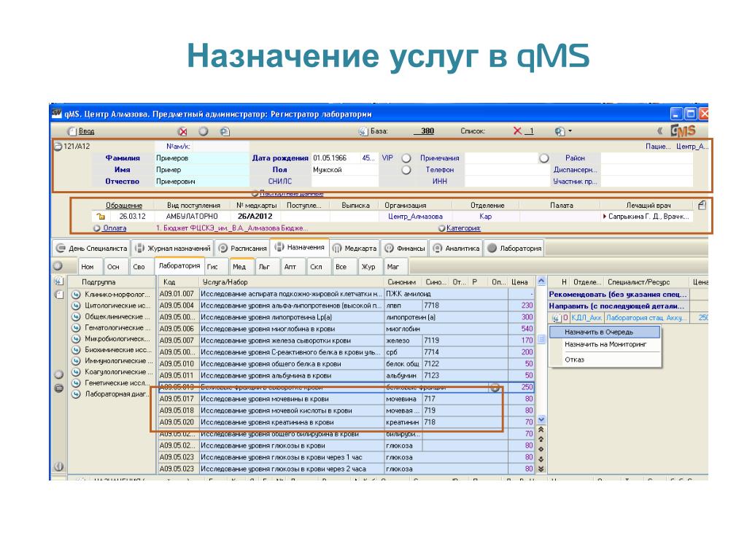
Task: Open the 'Расписания' tab
Action: point(242,248)
